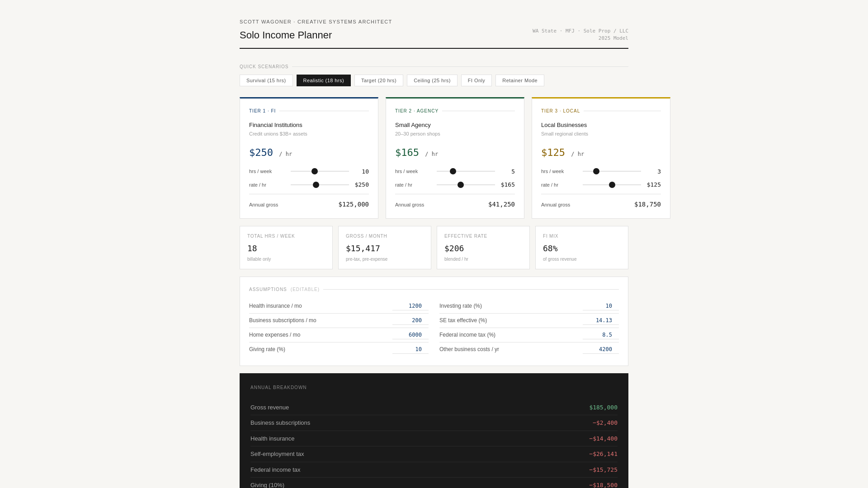Click the Small Agency card heading
Viewport: 868px width, 488px height.
413,125
